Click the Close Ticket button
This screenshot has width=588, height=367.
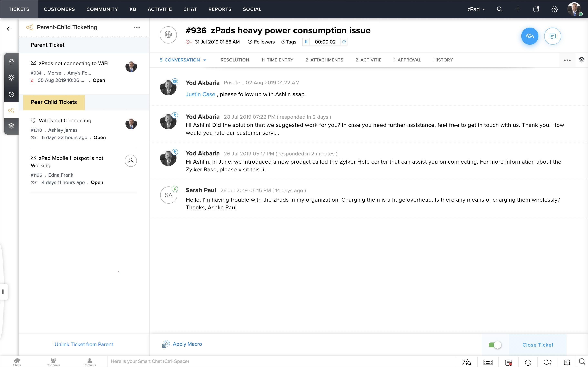(538, 345)
